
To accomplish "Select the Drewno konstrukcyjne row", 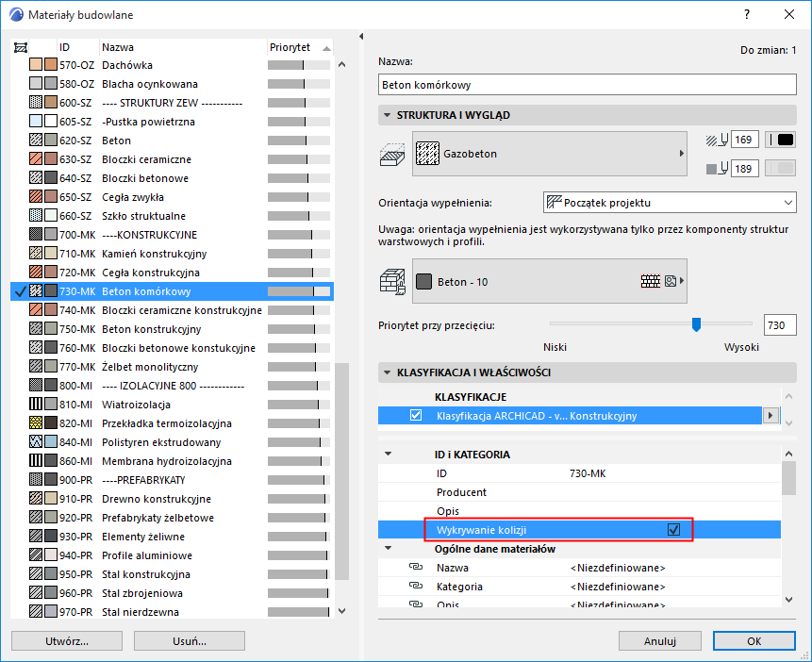I will pyautogui.click(x=172, y=498).
